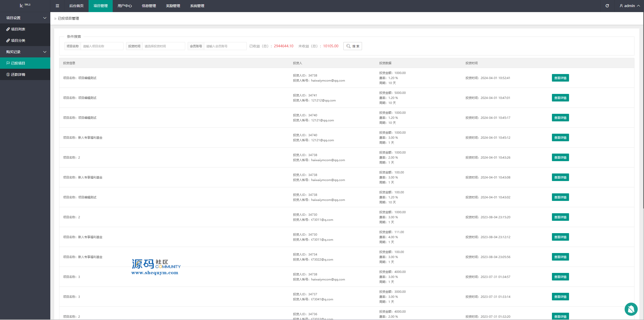
Task: View details for investment at 10:45:12
Action: pos(560,138)
